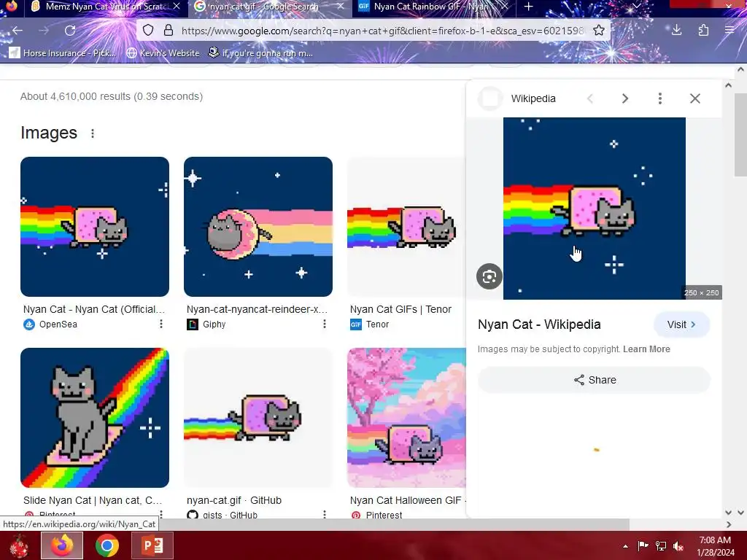Click the Firefox taskbar icon
The width and height of the screenshot is (747, 560).
[62, 545]
